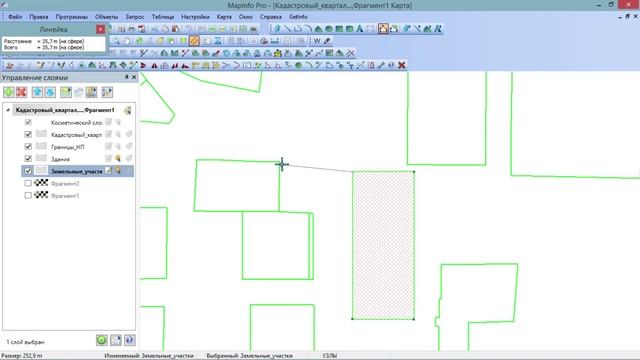Select the Ellipse drawing tool
Image resolution: width=640 pixels, height=360 pixels.
pyautogui.click(x=329, y=29)
